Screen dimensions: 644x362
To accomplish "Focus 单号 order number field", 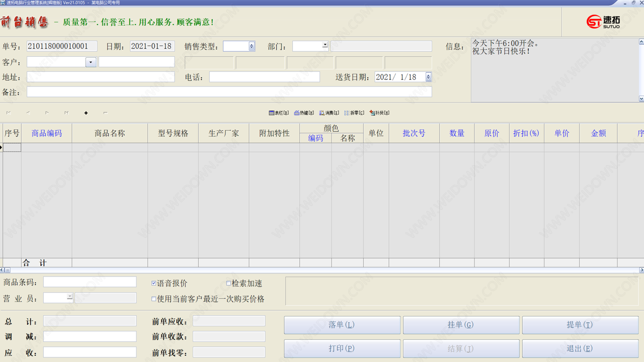I will coord(61,46).
